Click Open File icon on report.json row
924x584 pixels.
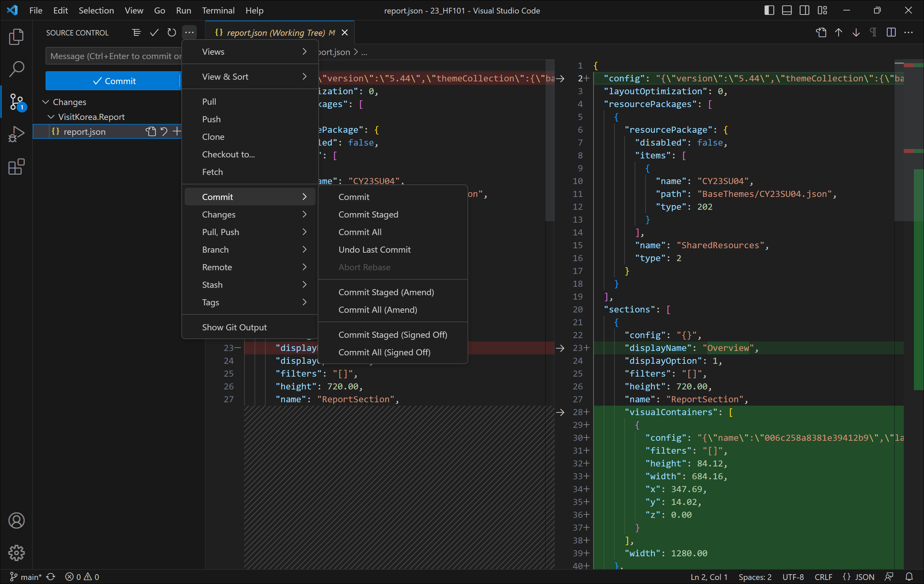pos(151,132)
